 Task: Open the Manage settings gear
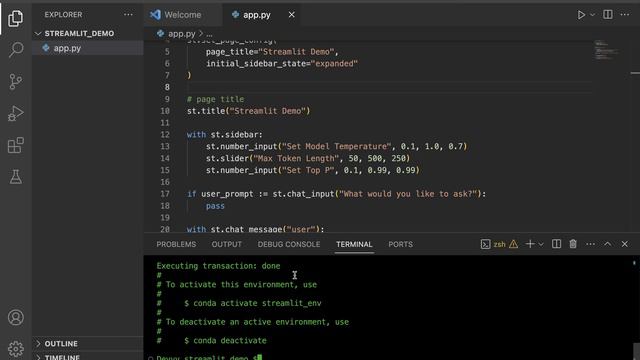(16, 349)
